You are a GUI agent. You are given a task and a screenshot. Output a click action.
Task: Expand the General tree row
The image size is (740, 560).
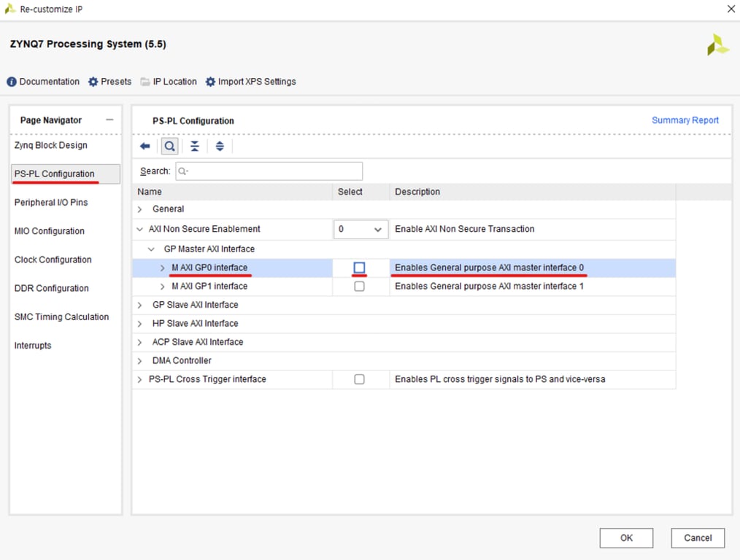coord(139,209)
